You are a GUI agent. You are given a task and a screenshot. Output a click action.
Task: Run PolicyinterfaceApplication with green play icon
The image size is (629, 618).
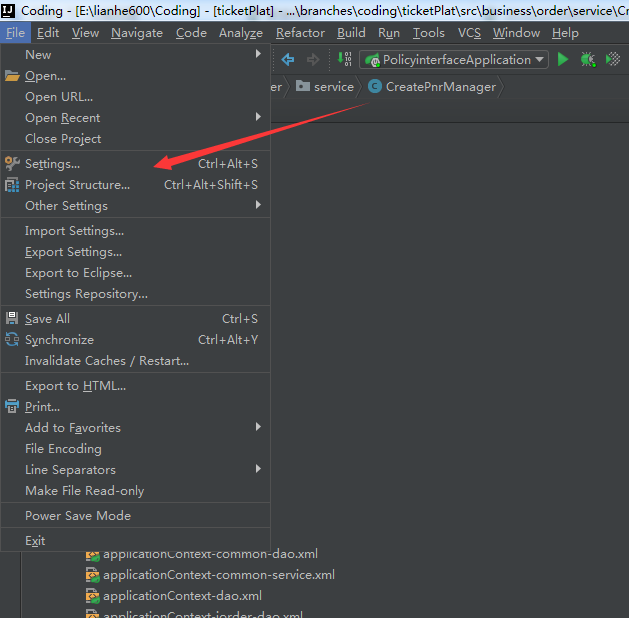tap(563, 59)
